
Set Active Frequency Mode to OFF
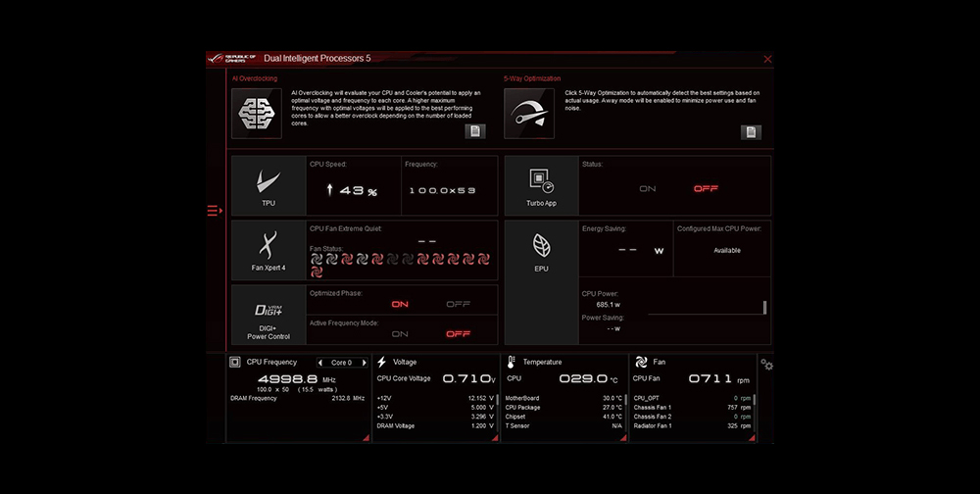coord(458,334)
